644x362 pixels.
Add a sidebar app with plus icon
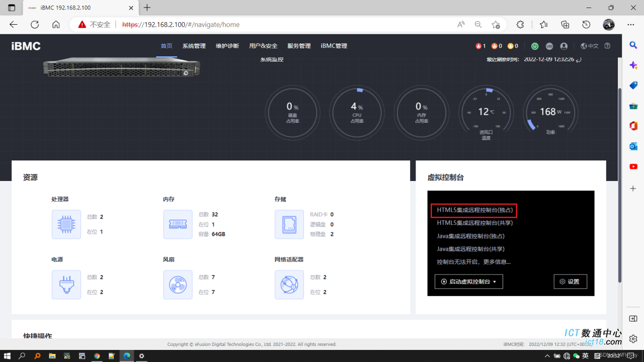(x=633, y=189)
